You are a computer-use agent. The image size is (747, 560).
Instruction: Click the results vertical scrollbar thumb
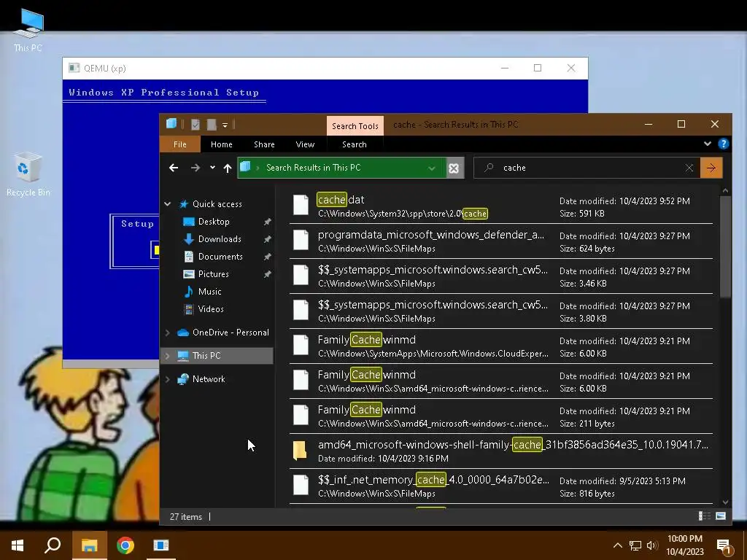[x=725, y=246]
